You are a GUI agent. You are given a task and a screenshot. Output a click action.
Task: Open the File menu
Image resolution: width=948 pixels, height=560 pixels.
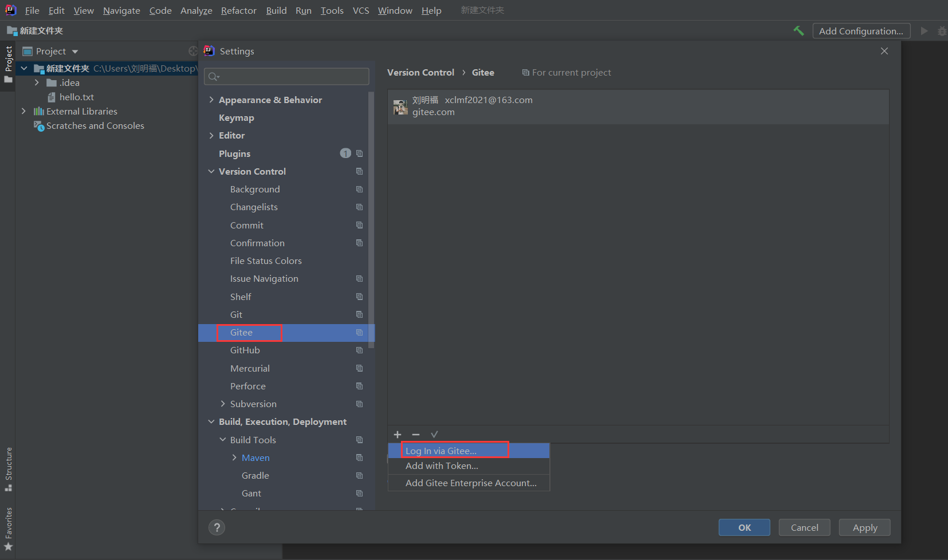pyautogui.click(x=32, y=10)
